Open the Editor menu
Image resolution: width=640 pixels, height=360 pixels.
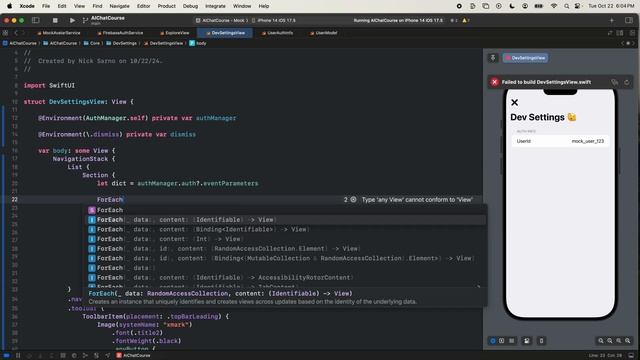click(143, 6)
